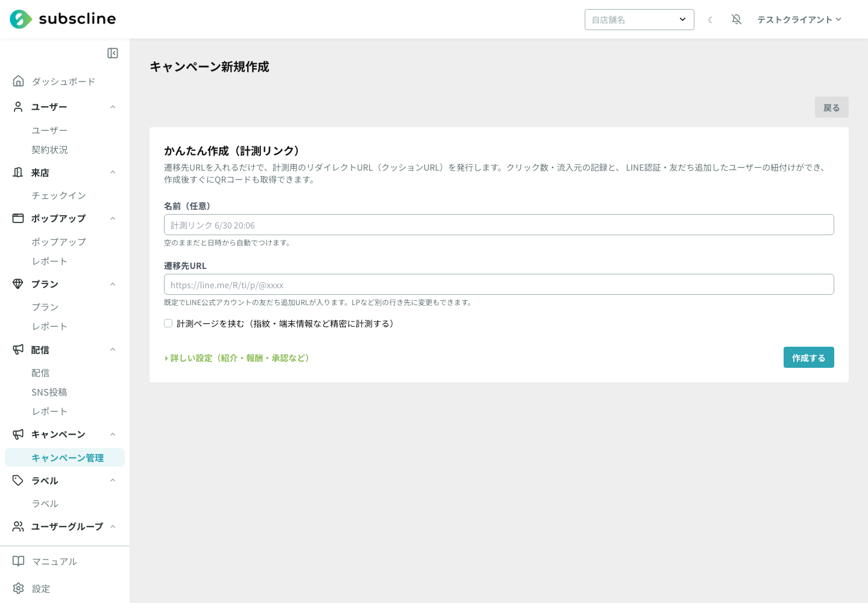Image resolution: width=868 pixels, height=603 pixels.
Task: Open ユーザー submenu item
Action: pos(49,130)
